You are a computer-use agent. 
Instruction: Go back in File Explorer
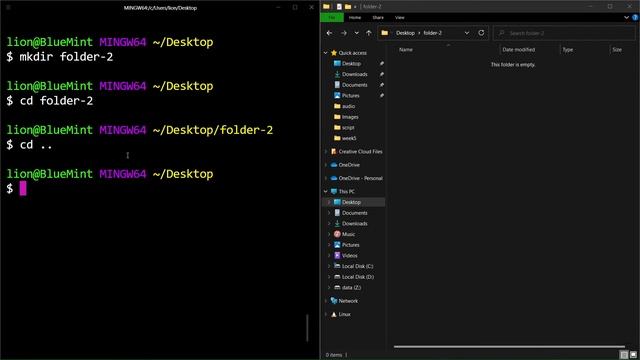coord(329,33)
